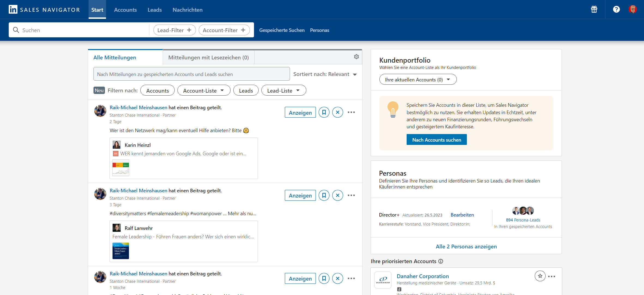Click Nach Accounts suchen button
Screen dimensions: 644x295
(437, 139)
